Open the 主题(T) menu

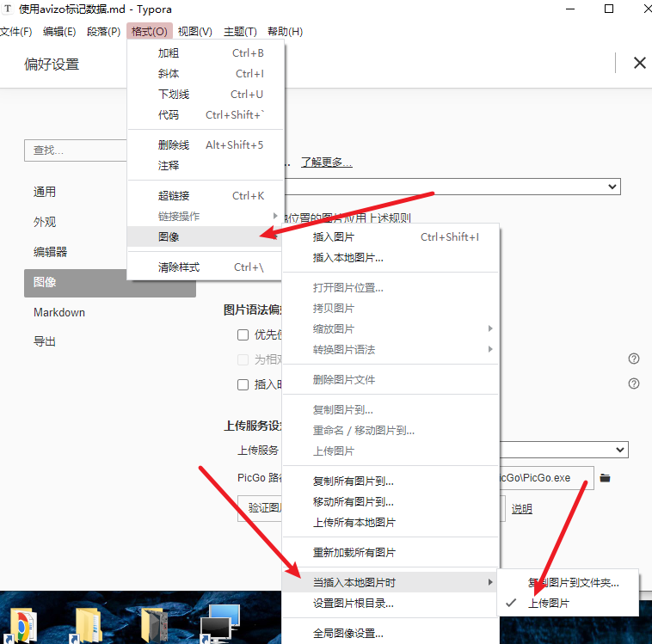(240, 32)
